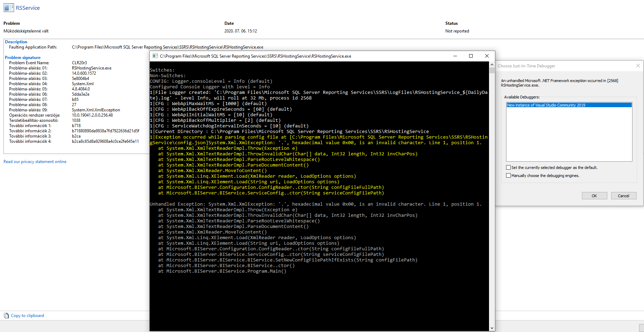The height and width of the screenshot is (332, 644).
Task: Click the 'Problem Event Name:' label
Action: (x=29, y=63)
